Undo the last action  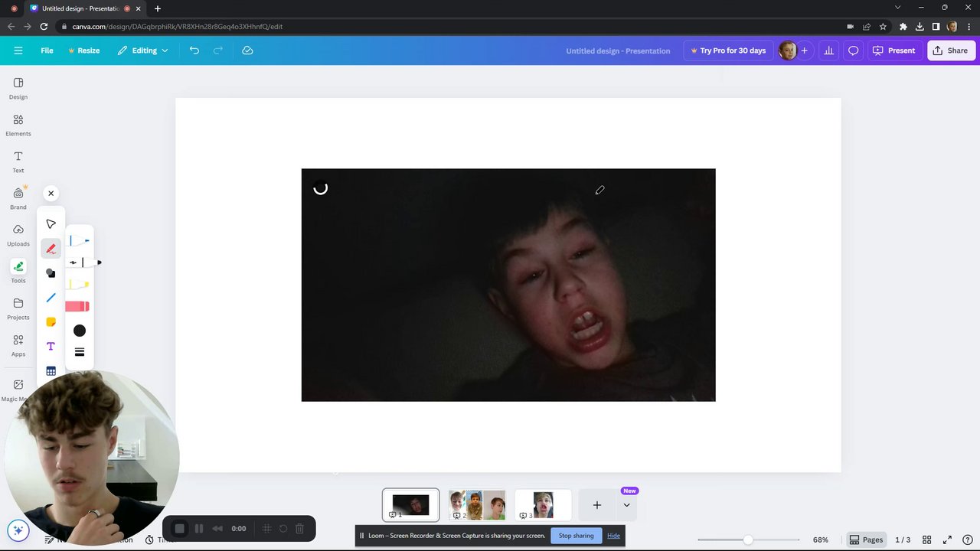(x=194, y=51)
